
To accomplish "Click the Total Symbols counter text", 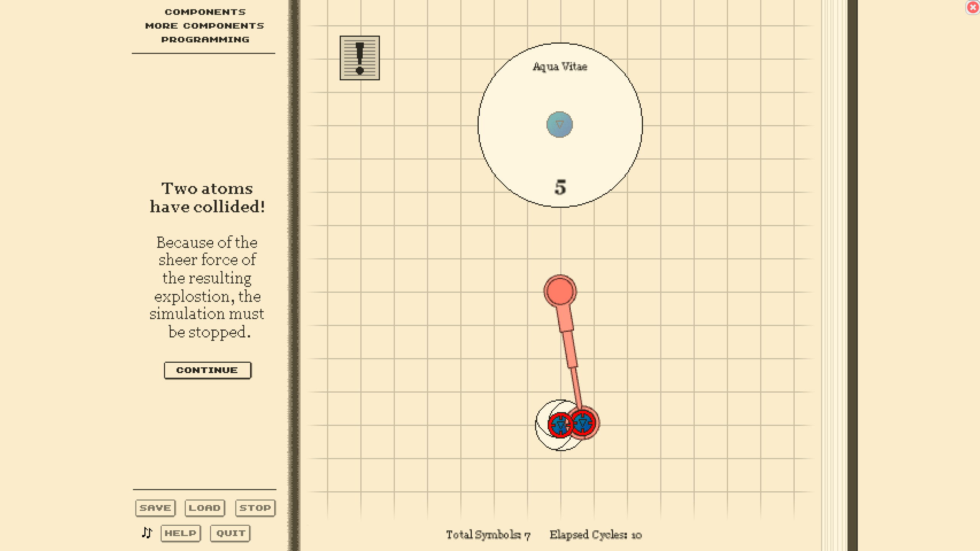I will click(x=488, y=535).
